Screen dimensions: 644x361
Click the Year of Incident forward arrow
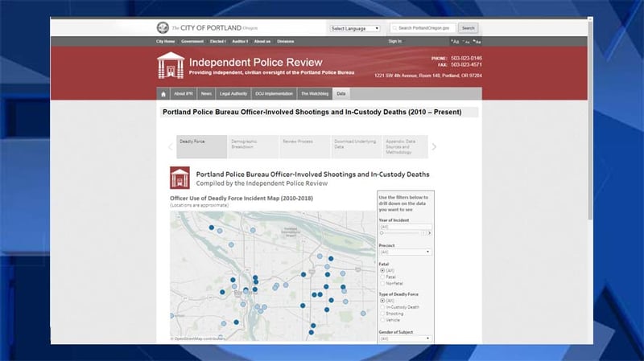(430, 233)
